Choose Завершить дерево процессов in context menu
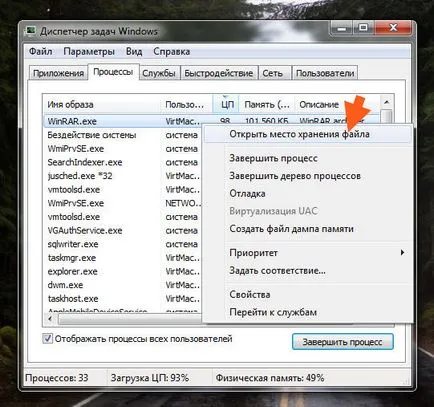The width and height of the screenshot is (434, 407). coord(295,176)
